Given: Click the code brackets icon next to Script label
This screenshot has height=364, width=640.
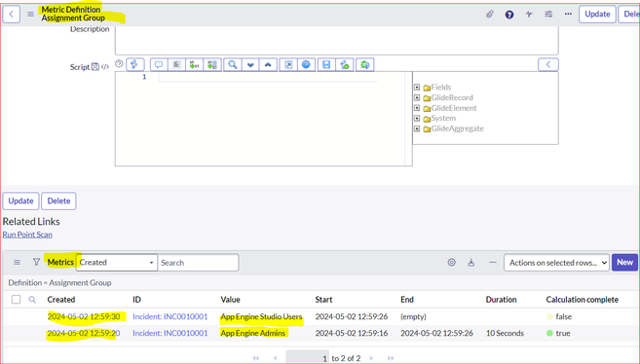Looking at the screenshot, I should click(105, 67).
